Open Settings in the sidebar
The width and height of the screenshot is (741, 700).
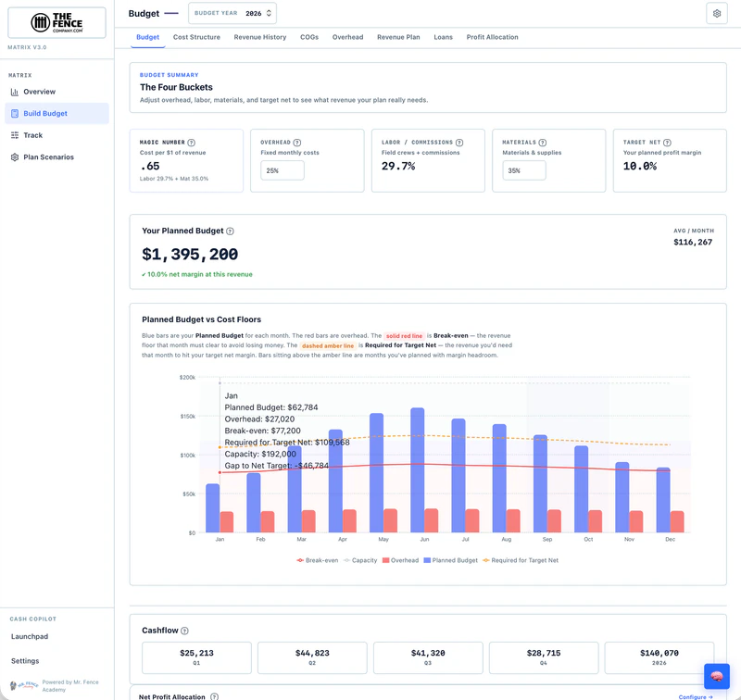coord(25,661)
